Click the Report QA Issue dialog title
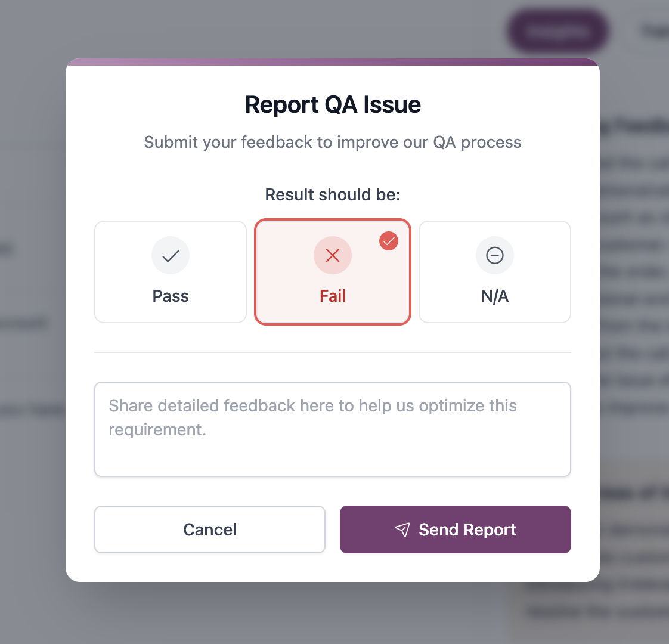The image size is (669, 644). coord(332,104)
